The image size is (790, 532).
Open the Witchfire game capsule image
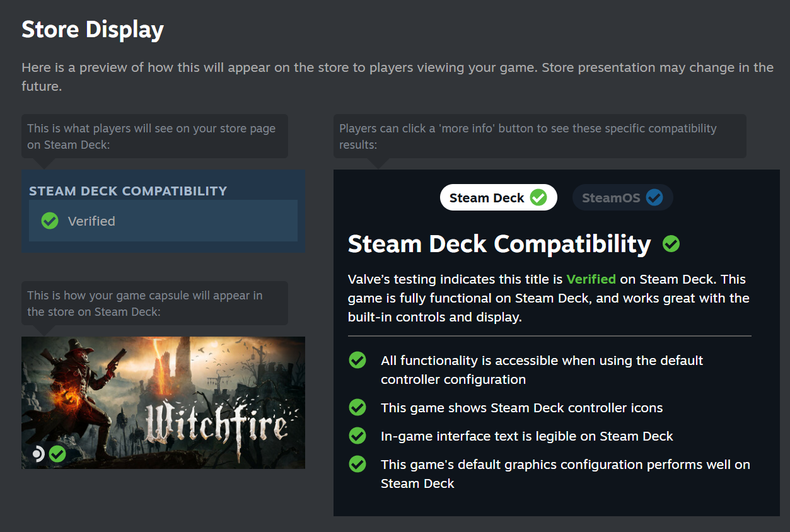(163, 403)
